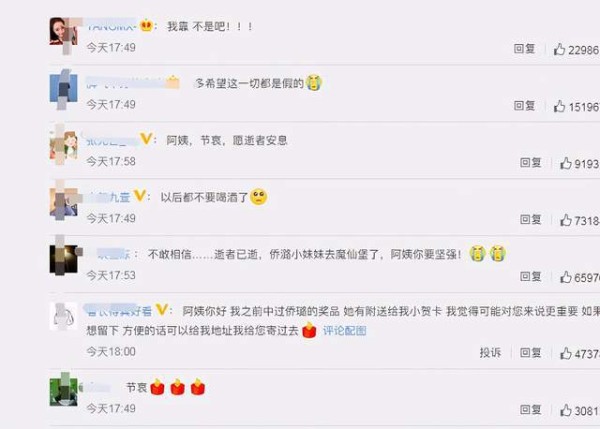Screen dimensions: 600x429
Task: Like the comment posted at 17:53
Action: tap(566, 277)
